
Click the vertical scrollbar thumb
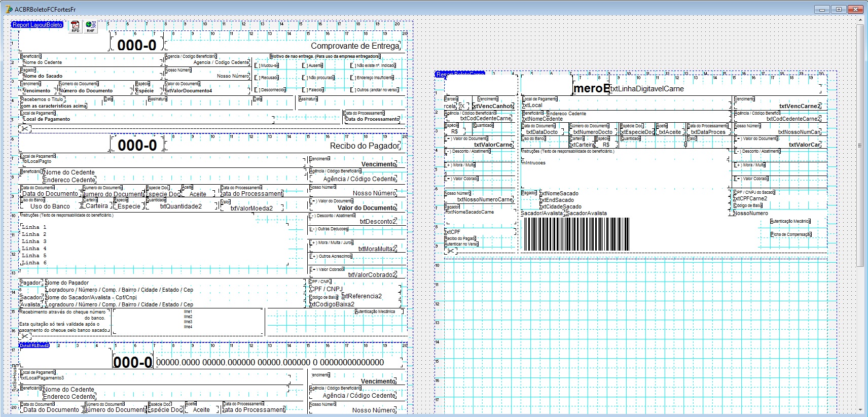pos(860,146)
